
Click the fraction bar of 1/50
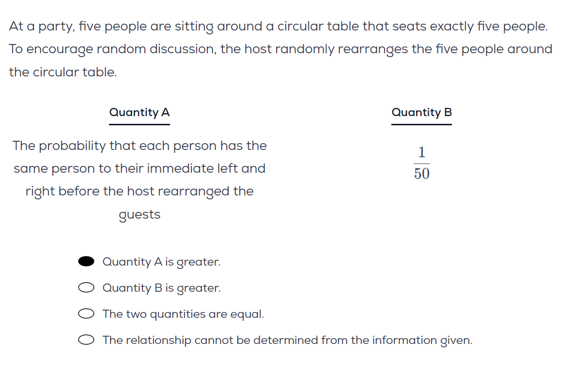click(422, 163)
